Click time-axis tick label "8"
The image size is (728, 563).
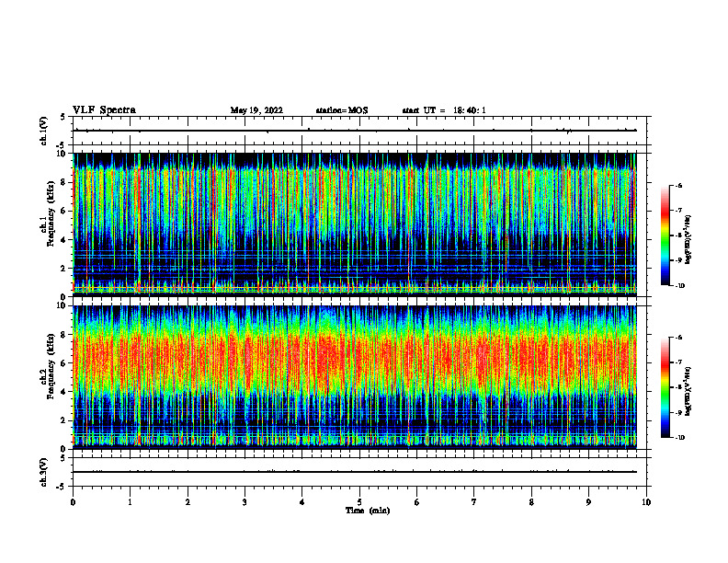pyautogui.click(x=531, y=502)
